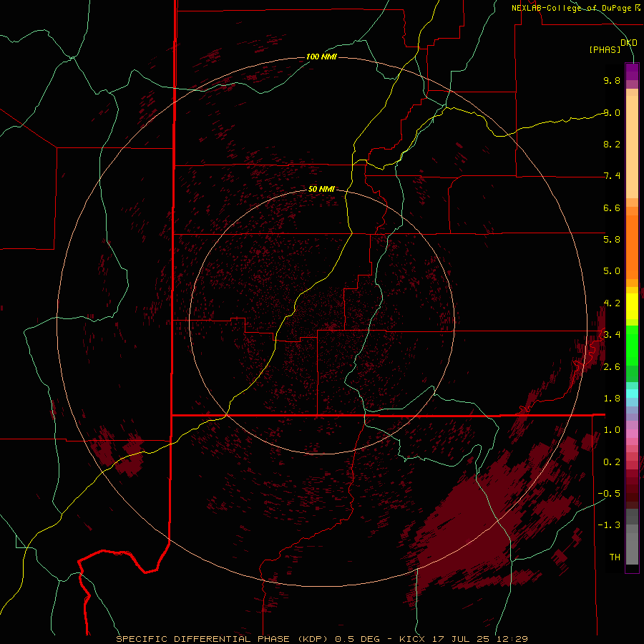
Task: Click the -0.5 scale value
Action: pyautogui.click(x=610, y=494)
